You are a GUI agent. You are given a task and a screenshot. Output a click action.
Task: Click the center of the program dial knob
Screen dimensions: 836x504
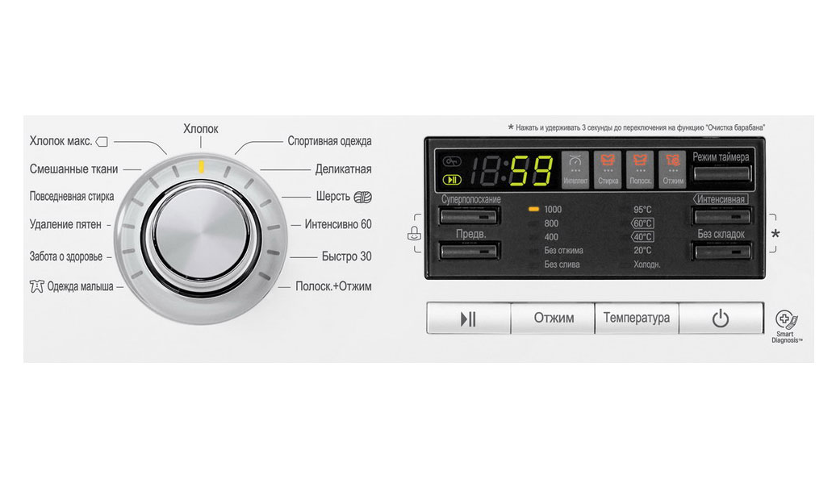(x=202, y=233)
